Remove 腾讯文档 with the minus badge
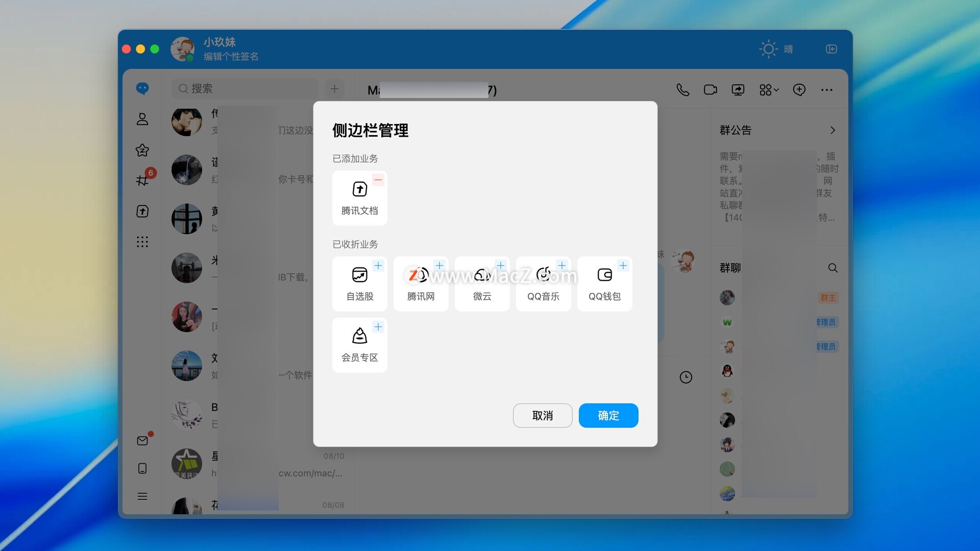The width and height of the screenshot is (980, 551). (x=378, y=180)
